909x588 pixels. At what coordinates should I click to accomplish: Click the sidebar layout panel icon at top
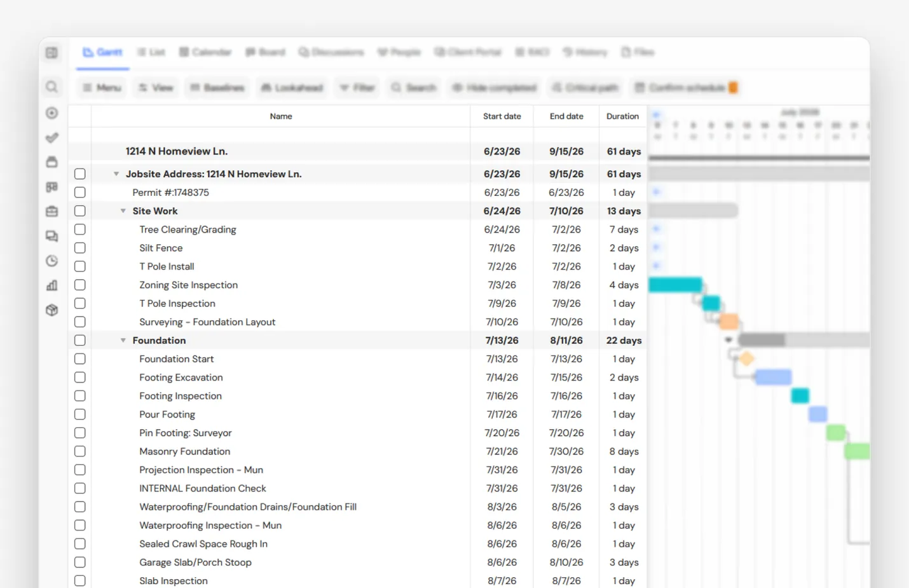(x=52, y=53)
